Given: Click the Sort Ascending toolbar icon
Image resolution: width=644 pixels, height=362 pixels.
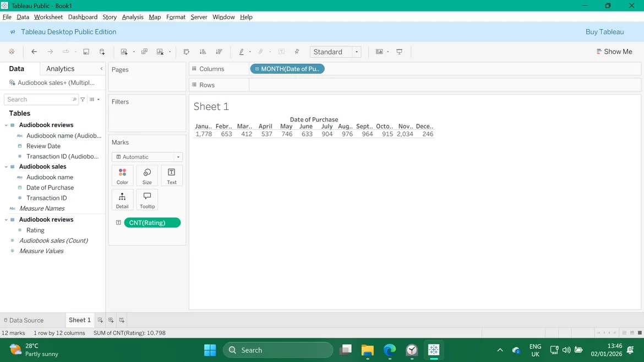Looking at the screenshot, I should pyautogui.click(x=203, y=52).
